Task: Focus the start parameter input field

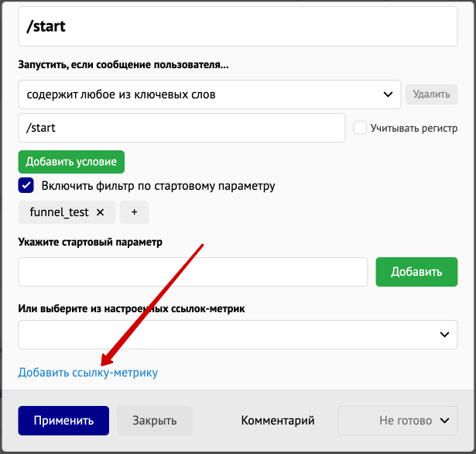Action: (x=193, y=272)
